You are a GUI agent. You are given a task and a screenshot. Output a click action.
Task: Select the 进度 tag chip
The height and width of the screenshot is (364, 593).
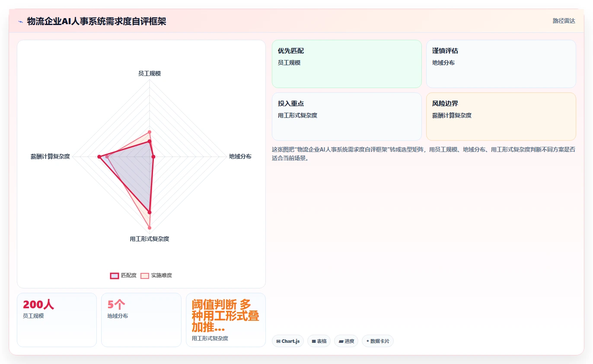pyautogui.click(x=346, y=341)
